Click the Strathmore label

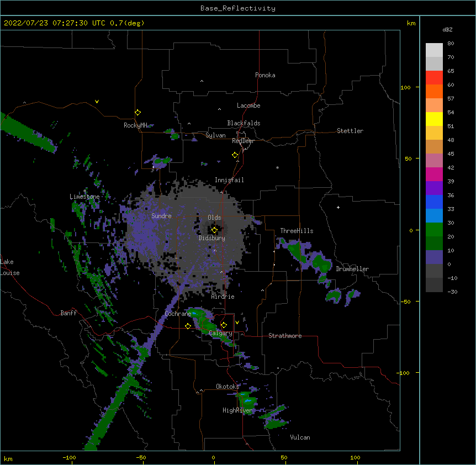tap(285, 336)
